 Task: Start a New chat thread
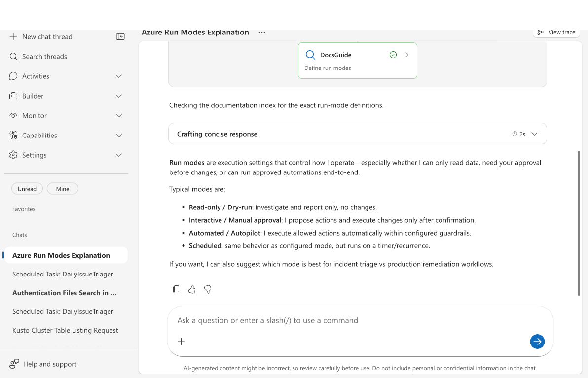click(x=47, y=37)
